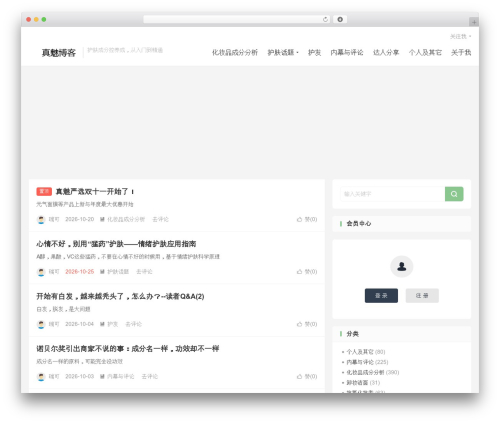
Task: Click 去评论 on the 诺贝尔奖 post
Action: click(150, 376)
